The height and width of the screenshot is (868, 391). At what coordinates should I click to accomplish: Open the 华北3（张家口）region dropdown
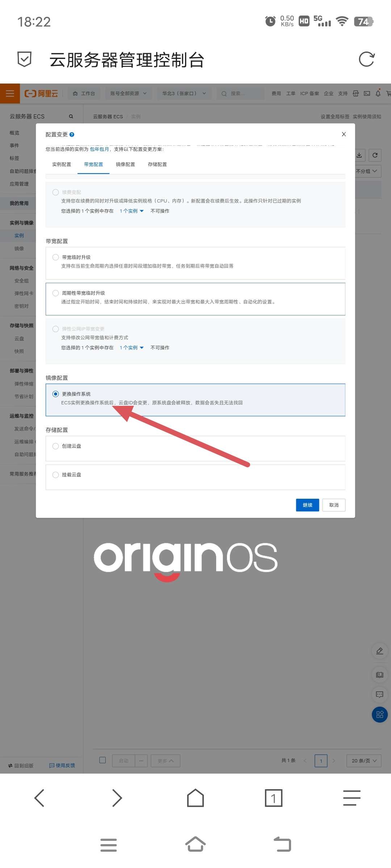point(184,93)
